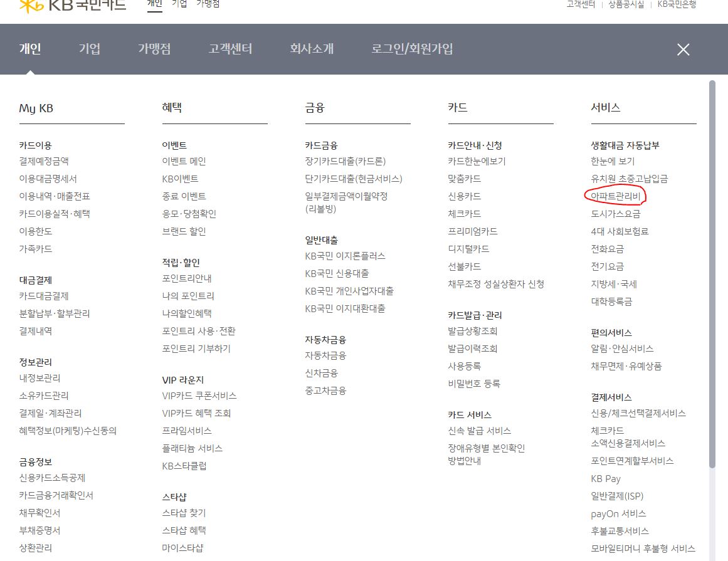728x561 pixels.
Task: Go to 브랜드 할인
Action: coord(184,231)
